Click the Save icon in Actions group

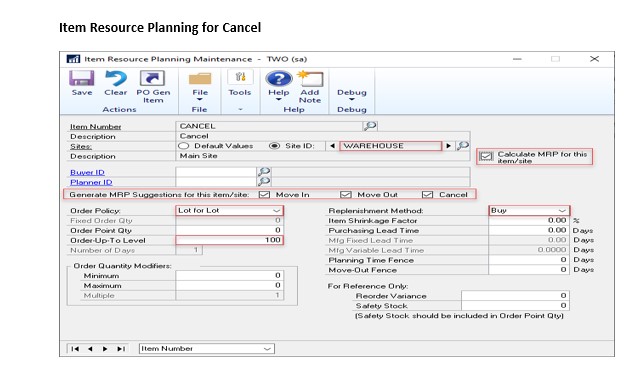pos(82,78)
